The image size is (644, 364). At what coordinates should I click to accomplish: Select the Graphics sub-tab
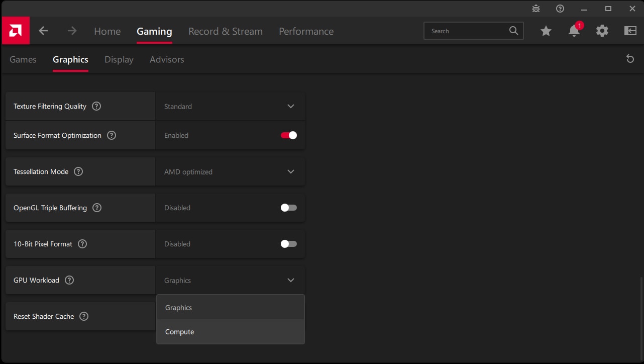[x=70, y=59]
